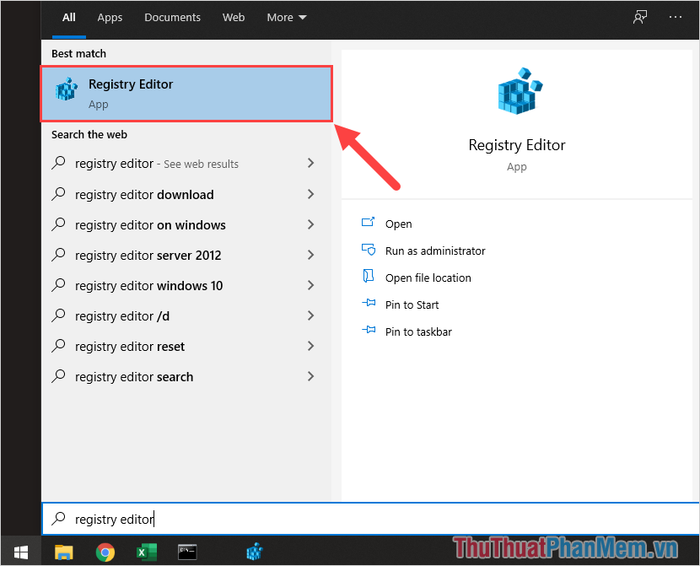The image size is (700, 566).
Task: Open Command Prompt from the taskbar
Action: (x=188, y=552)
